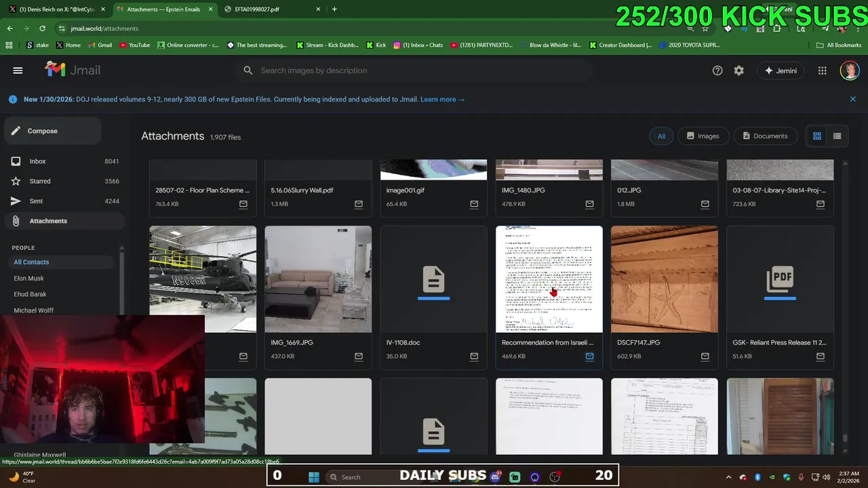Open the email for IMG_1480.JPG
The image size is (868, 488).
coord(589,204)
